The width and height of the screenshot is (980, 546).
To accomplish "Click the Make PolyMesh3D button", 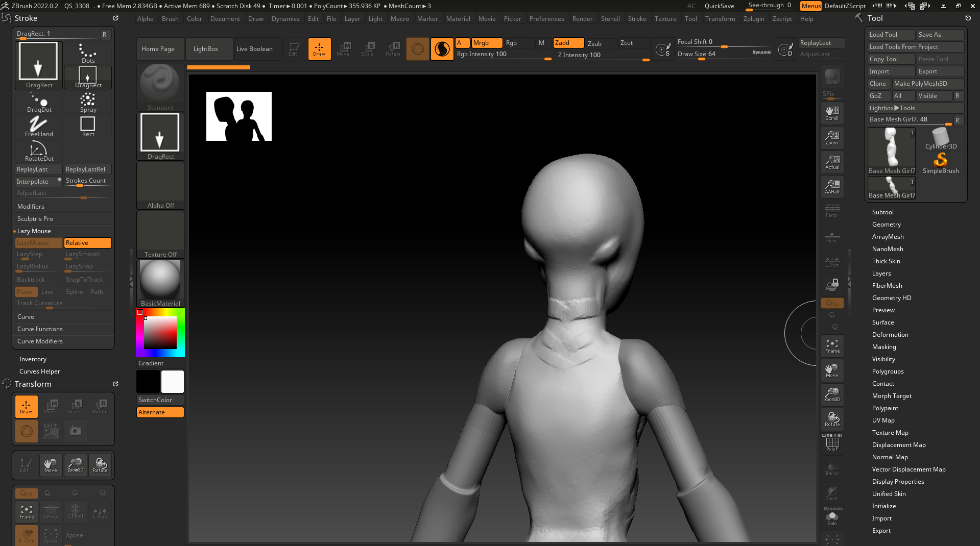I will [927, 84].
